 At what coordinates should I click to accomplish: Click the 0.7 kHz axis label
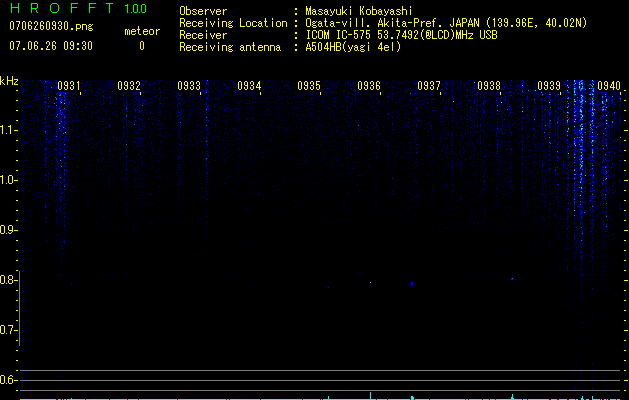[8, 330]
